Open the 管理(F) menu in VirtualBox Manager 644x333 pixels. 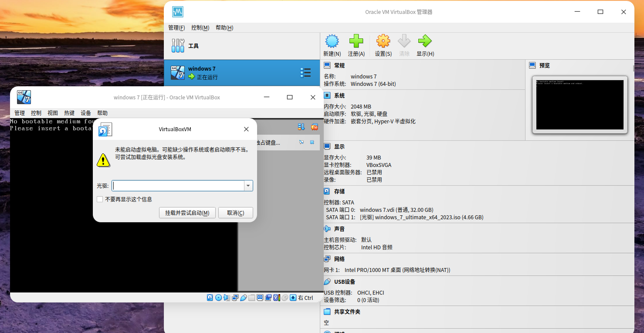176,27
